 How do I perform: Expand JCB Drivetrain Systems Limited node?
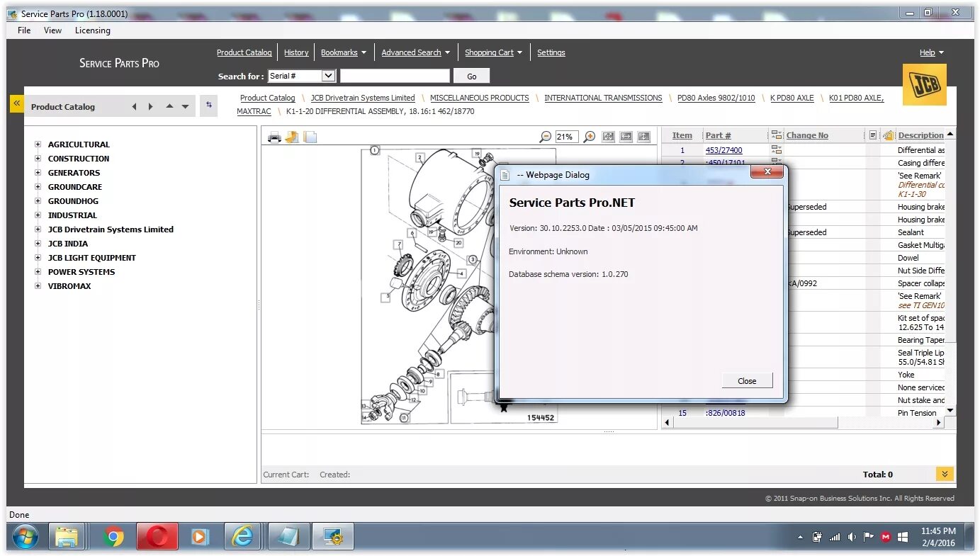point(38,229)
